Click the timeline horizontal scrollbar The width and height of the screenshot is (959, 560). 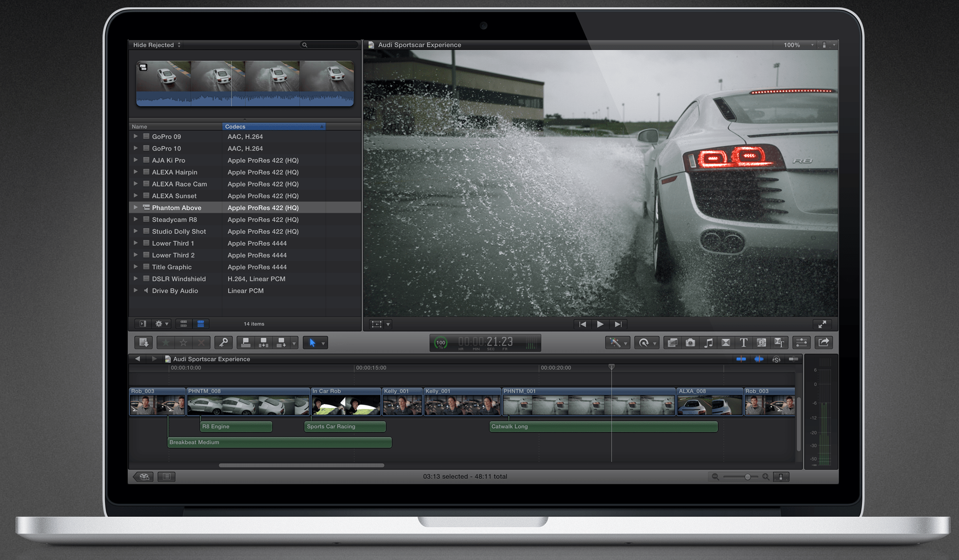click(x=301, y=465)
